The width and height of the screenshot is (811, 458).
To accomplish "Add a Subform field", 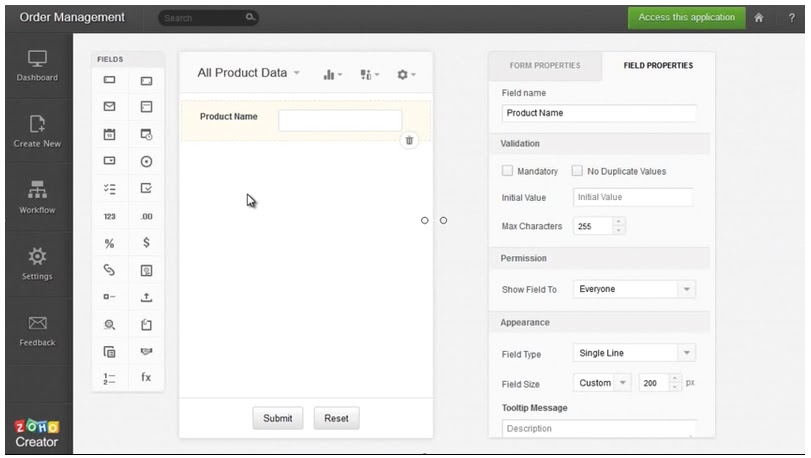I will tap(109, 352).
